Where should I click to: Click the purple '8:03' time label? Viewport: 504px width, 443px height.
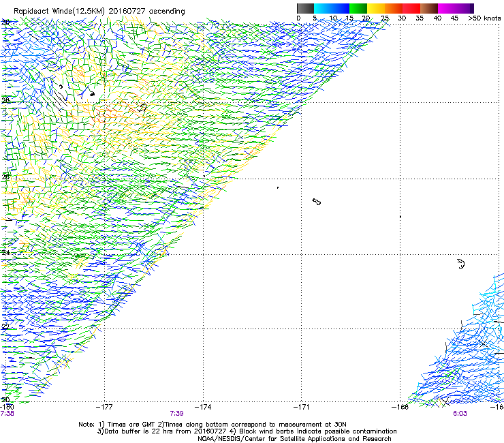460,414
